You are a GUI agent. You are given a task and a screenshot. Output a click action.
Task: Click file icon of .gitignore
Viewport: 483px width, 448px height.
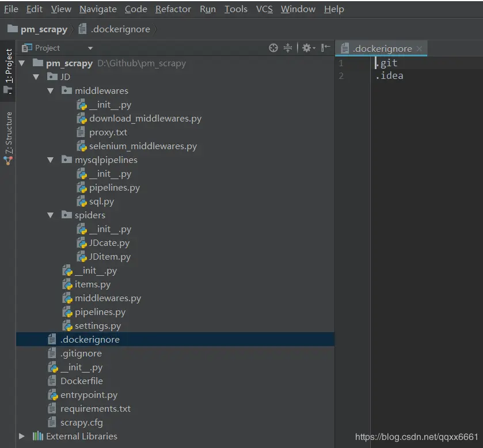click(x=52, y=353)
